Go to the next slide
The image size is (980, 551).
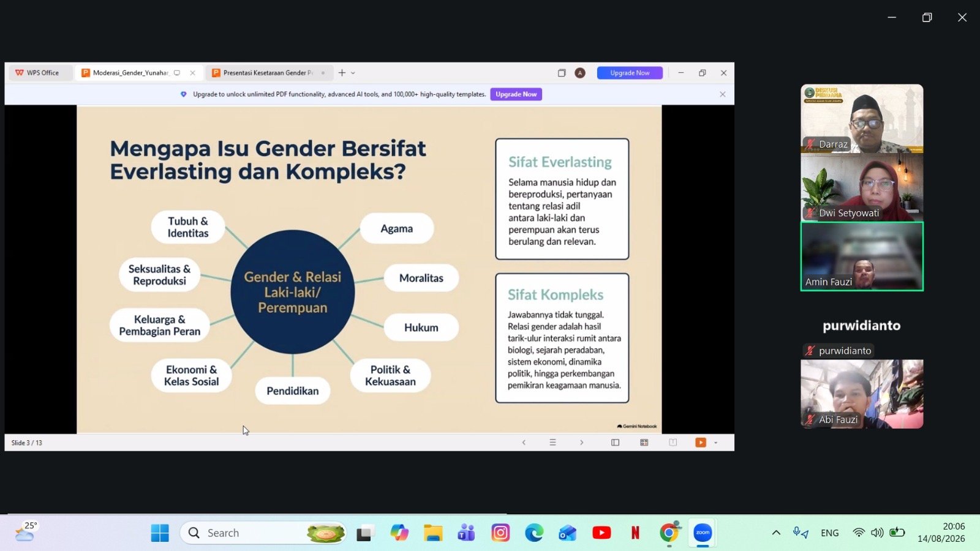[x=581, y=443]
